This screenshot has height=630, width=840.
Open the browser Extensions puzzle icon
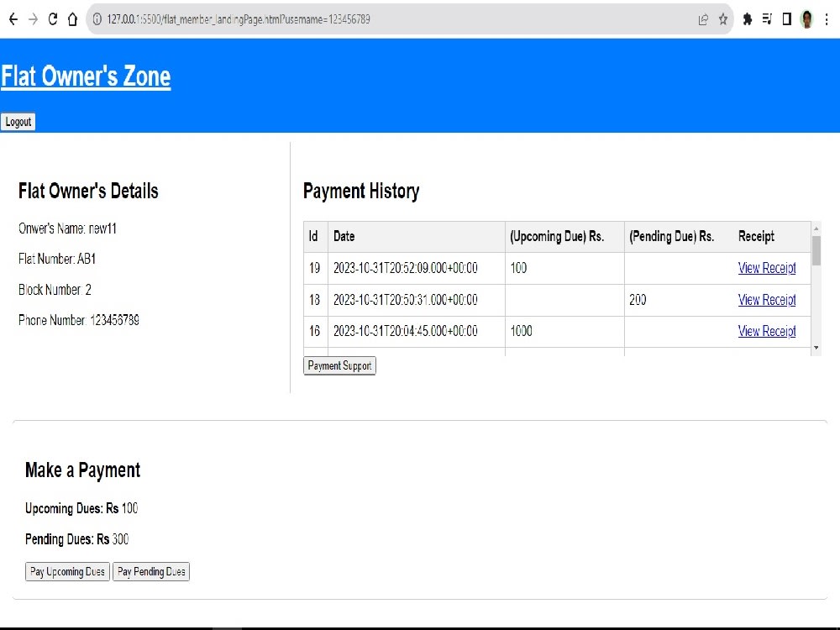click(748, 18)
